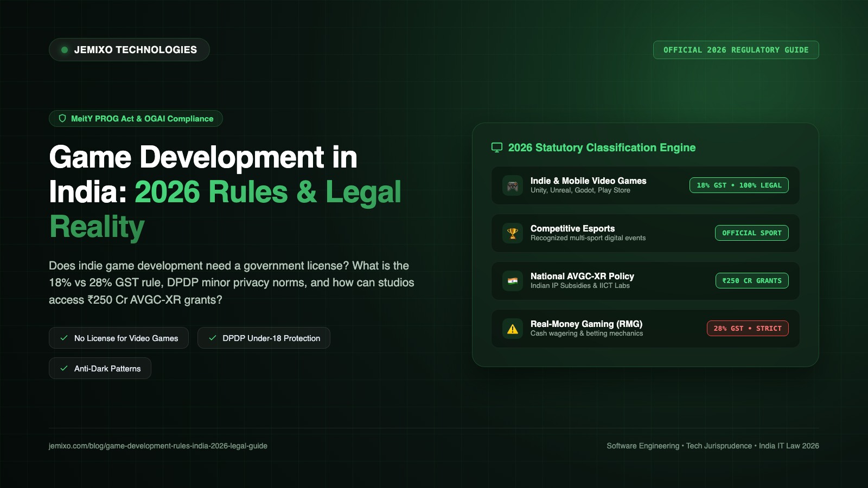Select the Competitive Esports title

coord(572,228)
